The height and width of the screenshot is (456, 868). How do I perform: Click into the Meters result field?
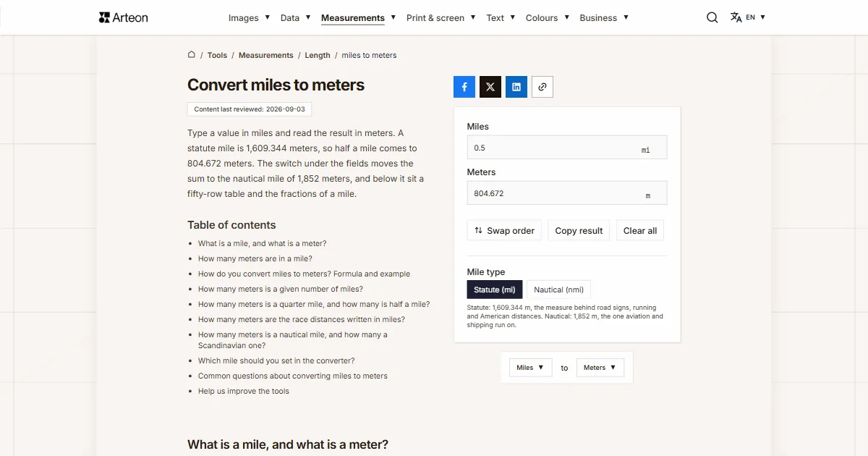click(x=567, y=193)
